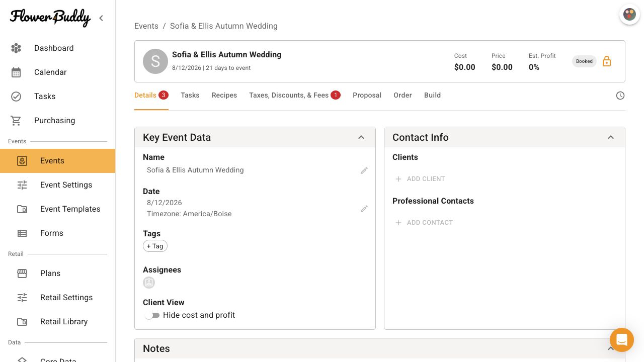644x362 pixels.
Task: Collapse the Notes panel
Action: (611, 348)
